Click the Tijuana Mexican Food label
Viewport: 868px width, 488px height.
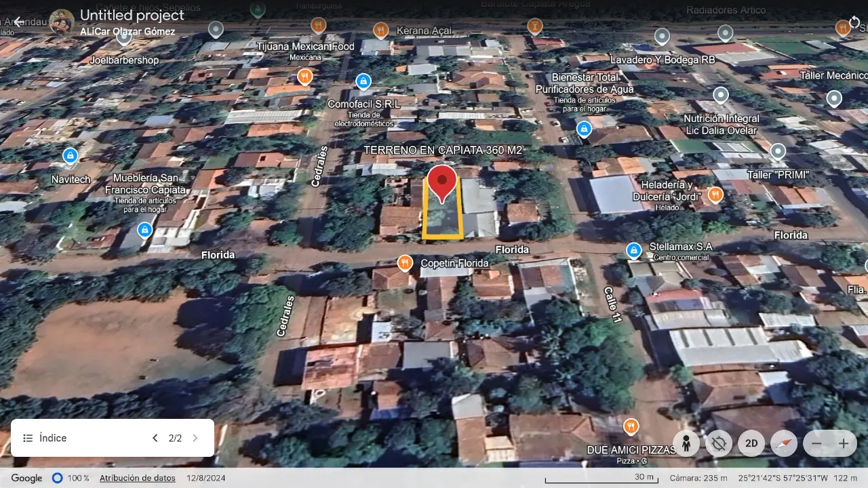(x=305, y=46)
